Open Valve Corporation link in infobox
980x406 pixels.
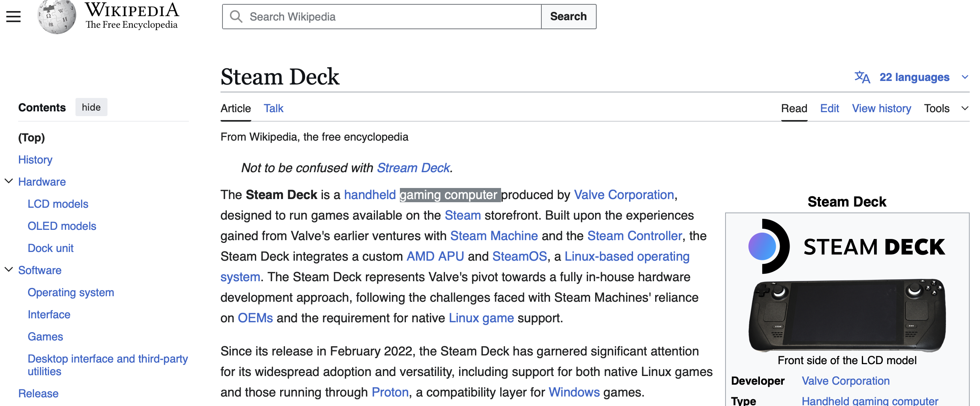click(846, 381)
